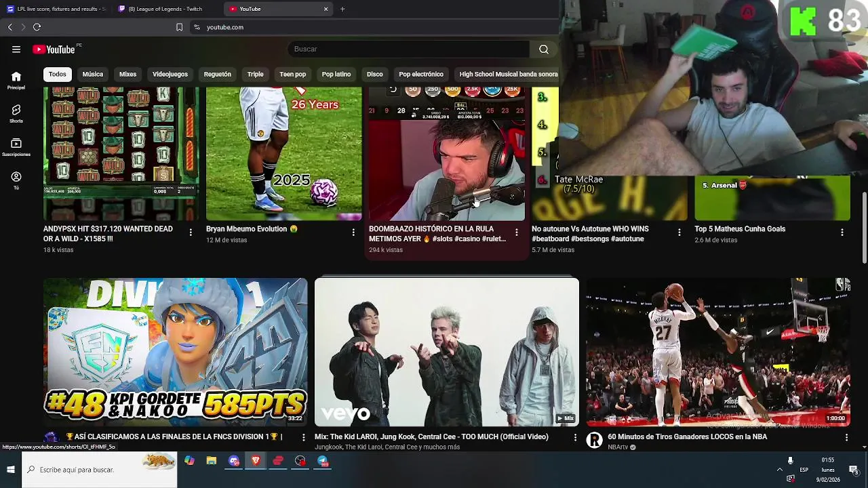Open options for Top 5 Matheus Cunha Goals

tap(842, 232)
